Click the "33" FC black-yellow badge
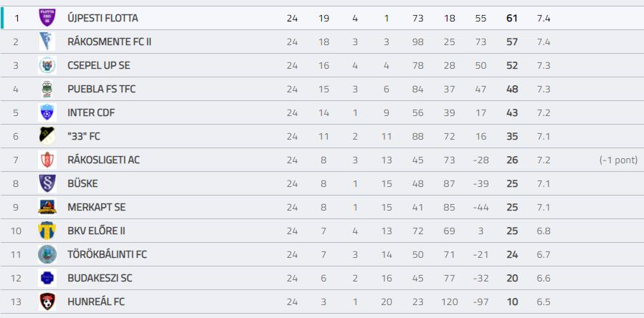The width and height of the screenshot is (644, 318). pyautogui.click(x=47, y=136)
